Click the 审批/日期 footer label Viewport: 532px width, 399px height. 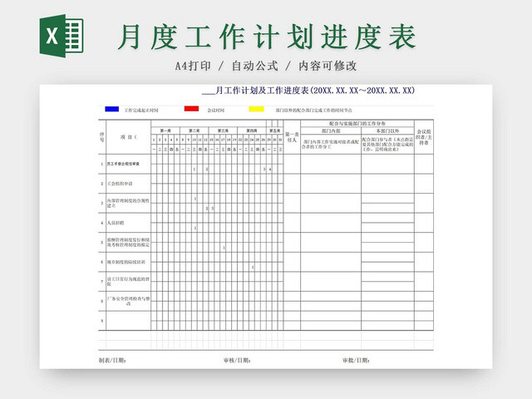[x=356, y=360]
